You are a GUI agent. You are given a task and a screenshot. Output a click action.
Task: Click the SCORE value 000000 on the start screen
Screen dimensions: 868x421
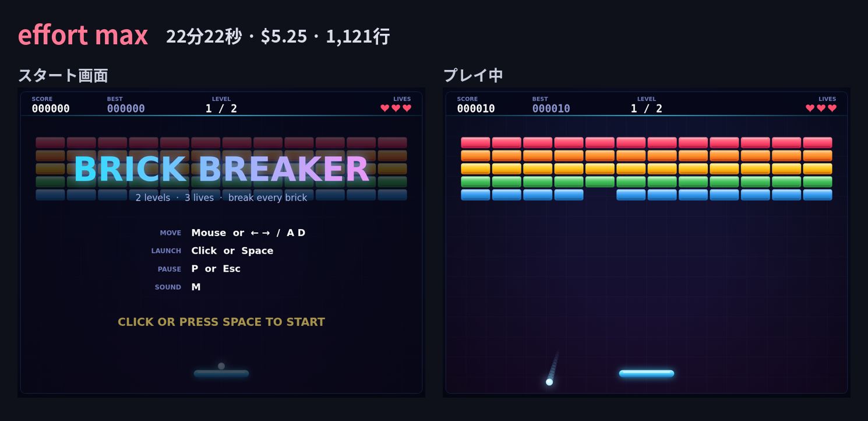coord(51,108)
